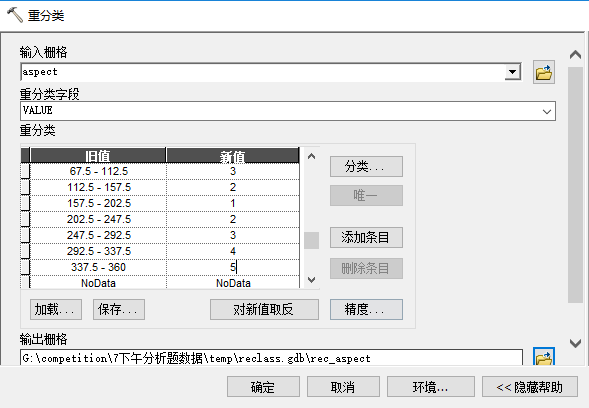The height and width of the screenshot is (408, 589).
Task: Click new value cell 5 for 337.5 - 360
Action: coord(233,267)
